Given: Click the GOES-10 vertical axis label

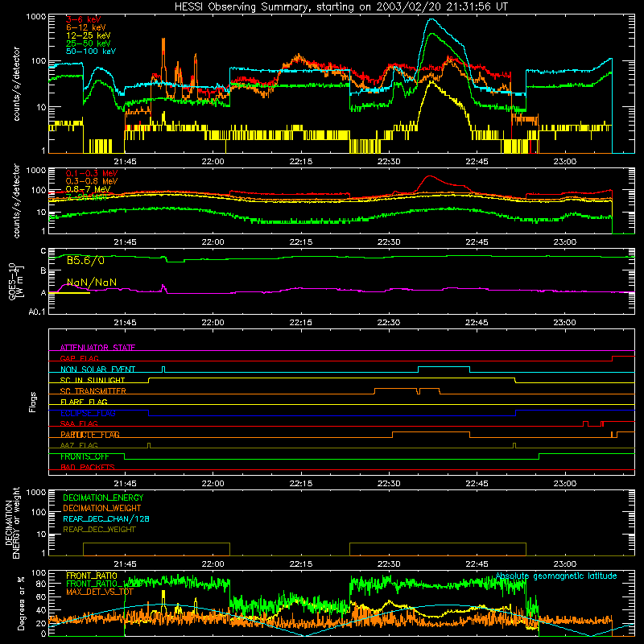Looking at the screenshot, I should pos(15,281).
